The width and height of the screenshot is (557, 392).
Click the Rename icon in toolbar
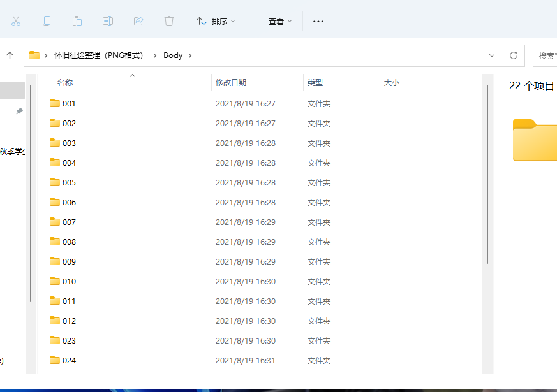(x=108, y=21)
